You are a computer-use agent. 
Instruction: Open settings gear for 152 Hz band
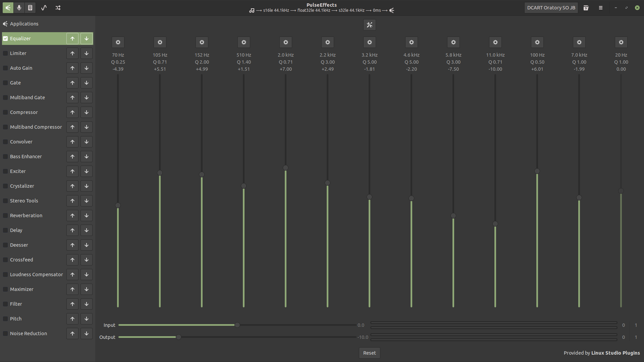(202, 42)
